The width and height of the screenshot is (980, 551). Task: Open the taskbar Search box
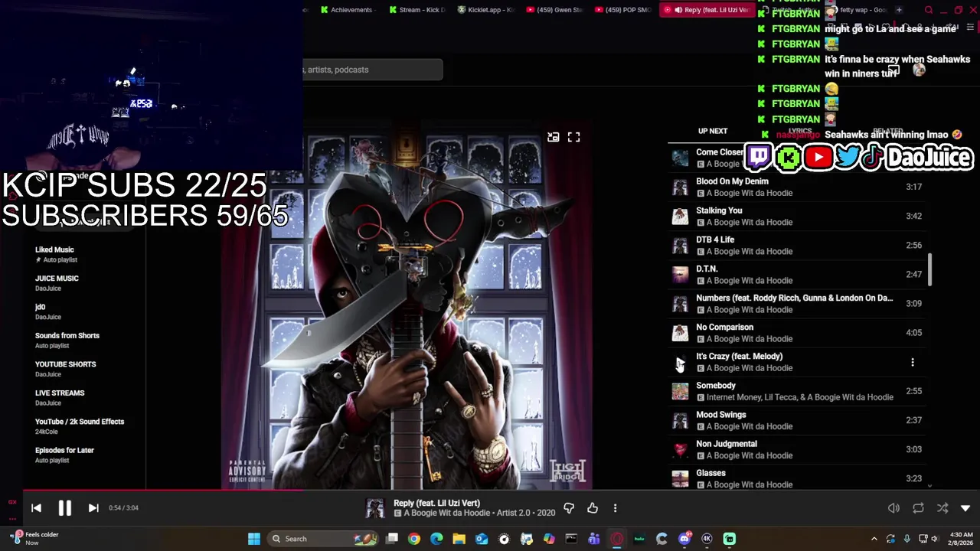coord(324,539)
